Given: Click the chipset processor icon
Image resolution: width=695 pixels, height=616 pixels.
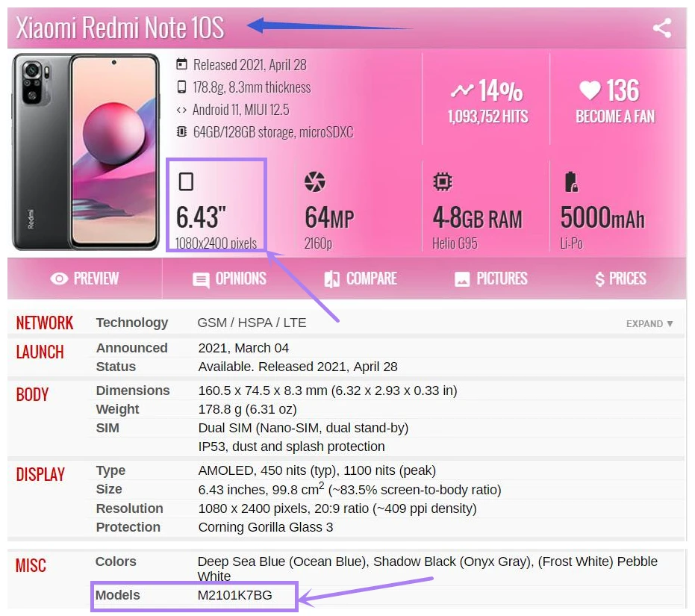Looking at the screenshot, I should tap(443, 182).
